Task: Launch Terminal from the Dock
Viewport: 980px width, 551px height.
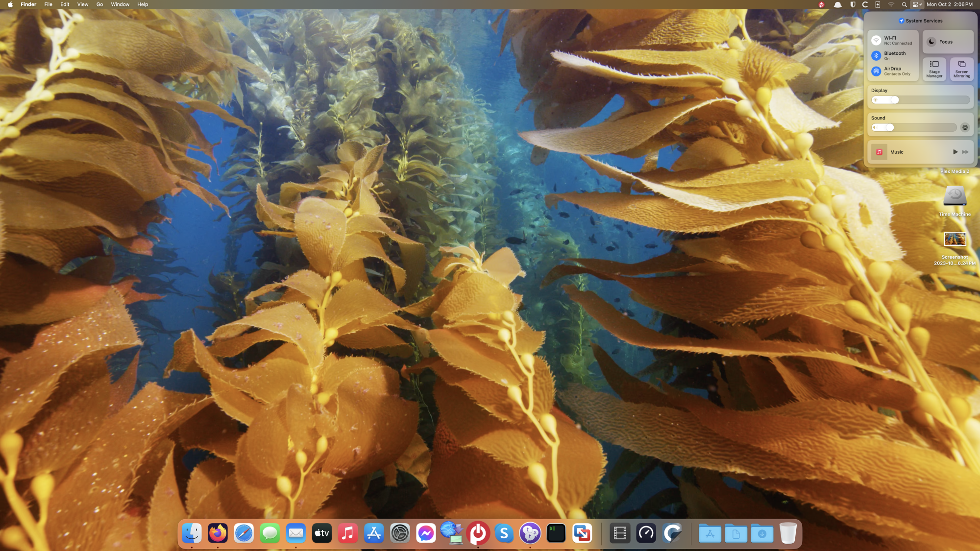Action: 556,533
